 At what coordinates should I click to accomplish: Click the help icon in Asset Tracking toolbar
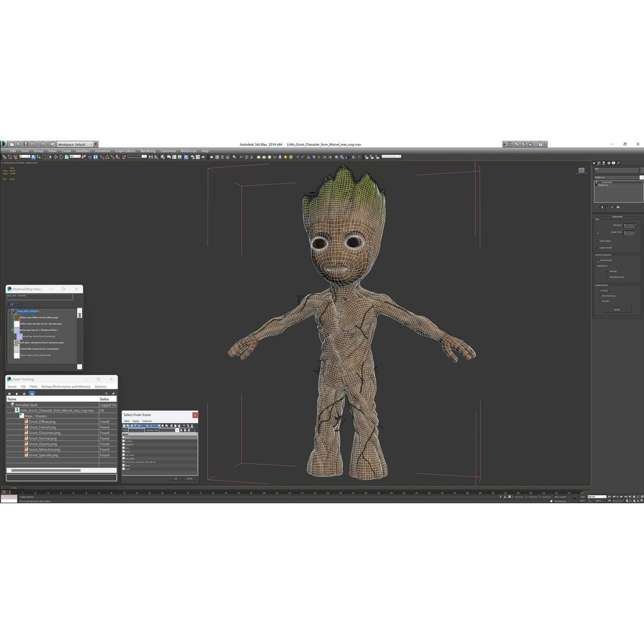106,394
